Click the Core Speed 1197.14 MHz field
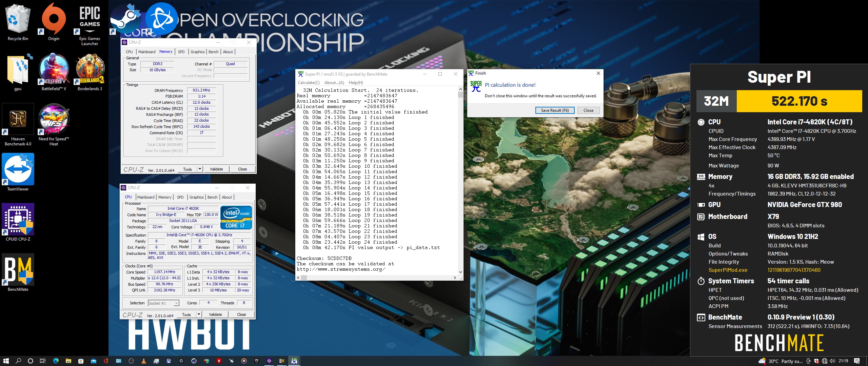 (164, 272)
